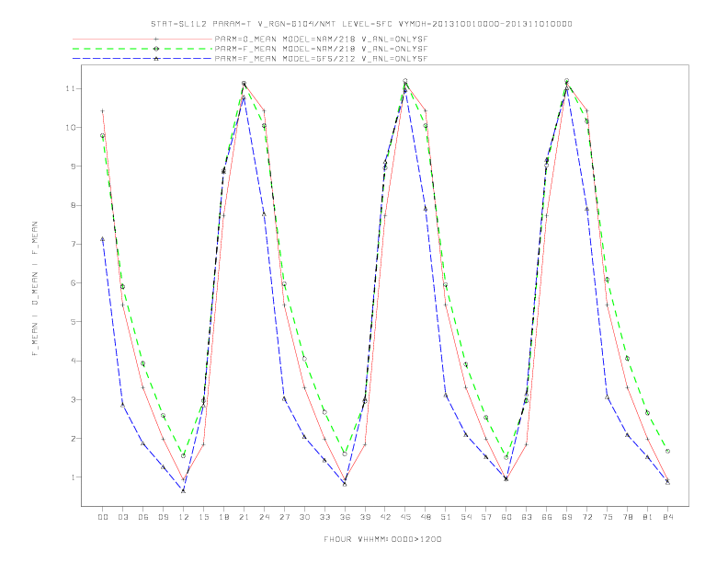Click x-axis tick label 57

(486, 517)
